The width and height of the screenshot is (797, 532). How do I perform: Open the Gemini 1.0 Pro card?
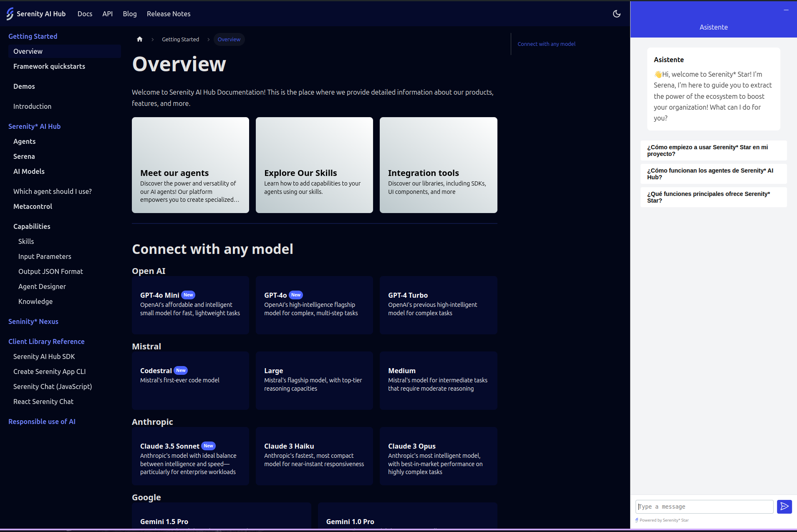[x=408, y=516]
